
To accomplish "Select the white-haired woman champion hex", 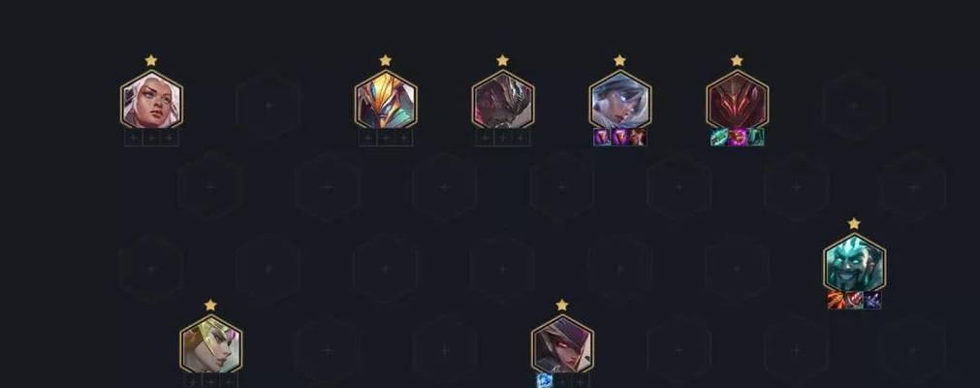I will 151,100.
